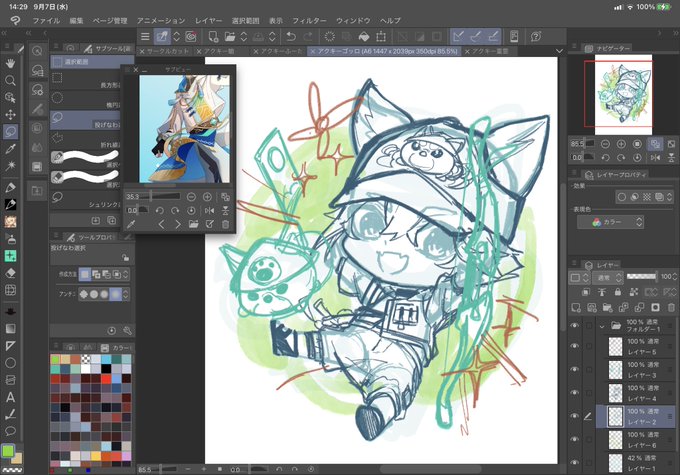Click the Open file folder icon

230,37
